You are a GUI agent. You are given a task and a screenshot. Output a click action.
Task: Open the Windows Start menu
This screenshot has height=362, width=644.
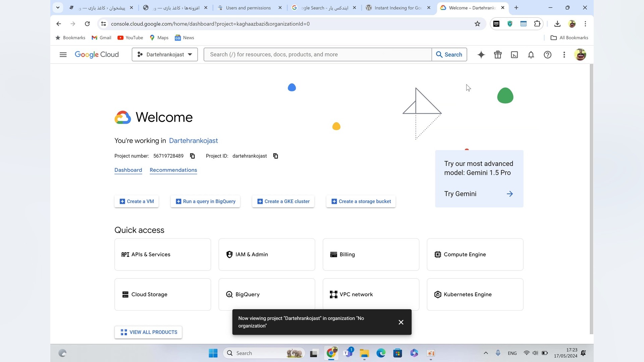pos(213,353)
